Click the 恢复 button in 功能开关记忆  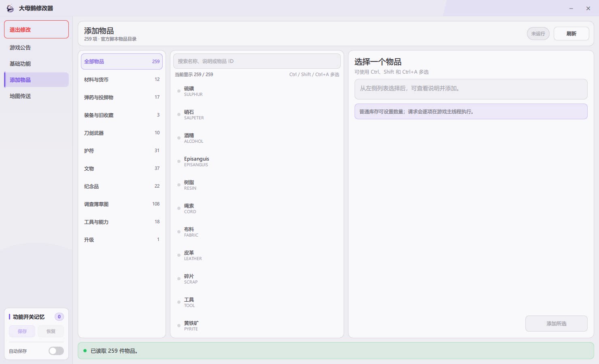(51, 331)
